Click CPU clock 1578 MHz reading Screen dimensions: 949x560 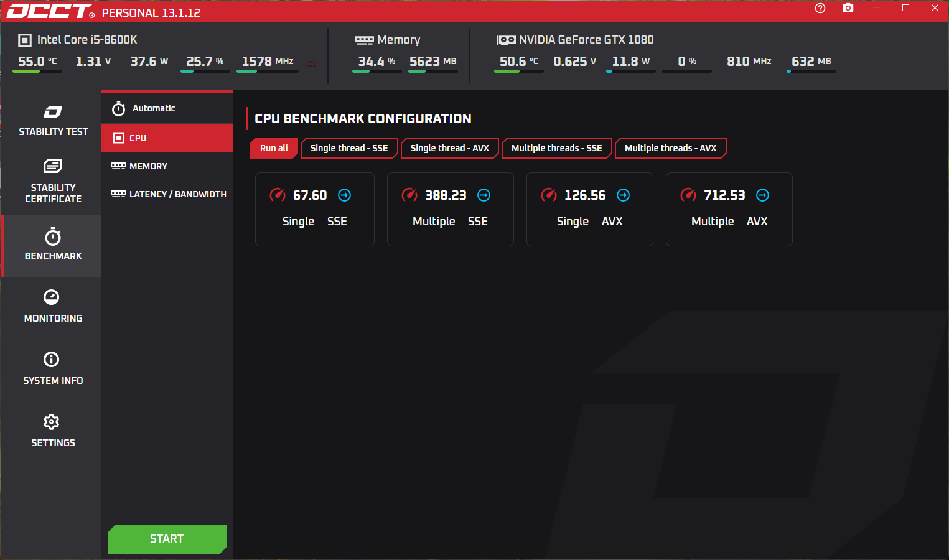(268, 62)
